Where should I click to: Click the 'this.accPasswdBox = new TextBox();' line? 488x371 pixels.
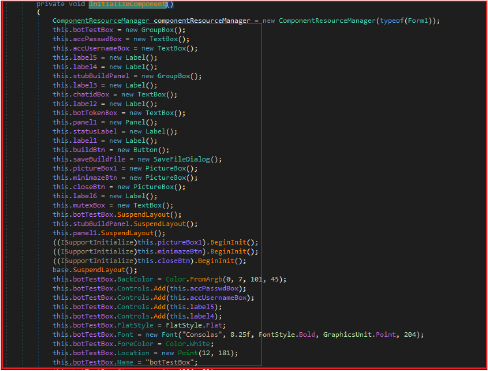pyautogui.click(x=121, y=39)
